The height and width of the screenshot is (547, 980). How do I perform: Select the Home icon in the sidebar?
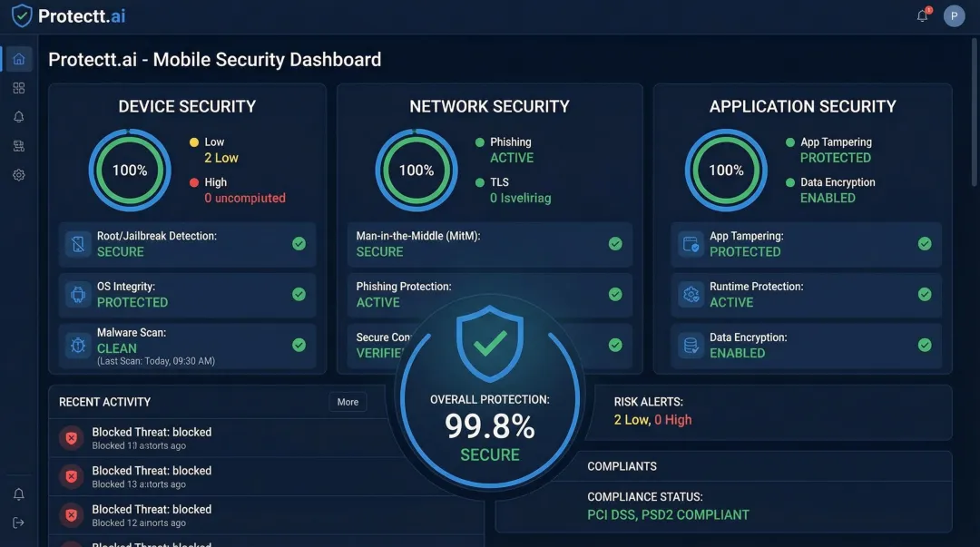tap(18, 58)
